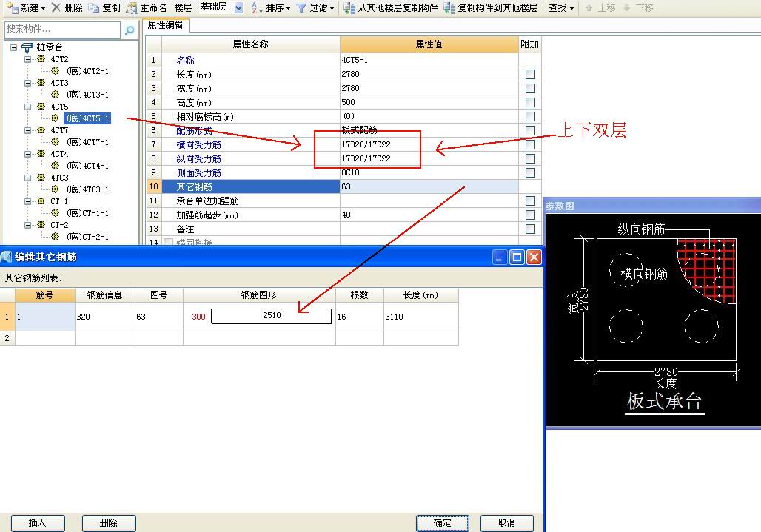Screen dimensions: 761x532
Task: Select tree item (底)4TC3-1
Action: point(87,189)
